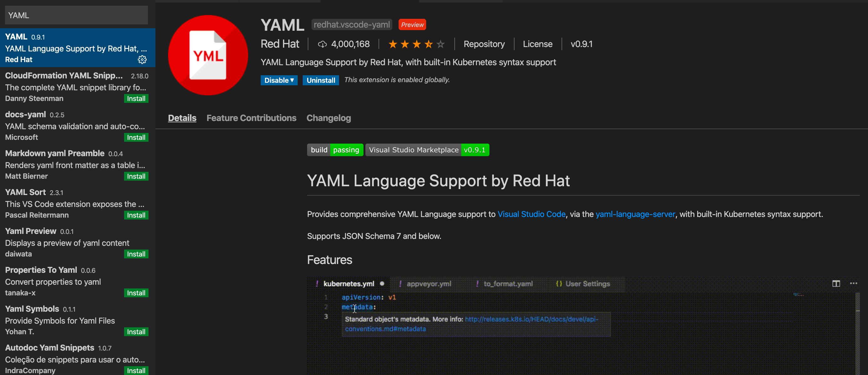Image resolution: width=868 pixels, height=375 pixels.
Task: Select the Autodoc Yaml Snippets entry title
Action: click(x=50, y=348)
